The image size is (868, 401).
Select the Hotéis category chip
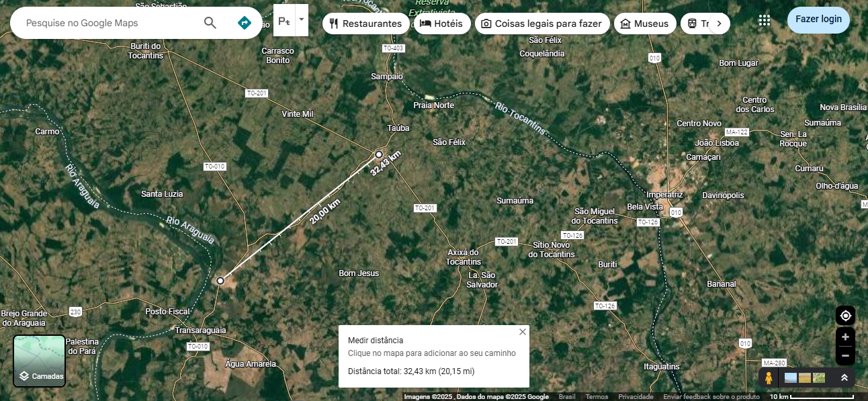click(442, 24)
